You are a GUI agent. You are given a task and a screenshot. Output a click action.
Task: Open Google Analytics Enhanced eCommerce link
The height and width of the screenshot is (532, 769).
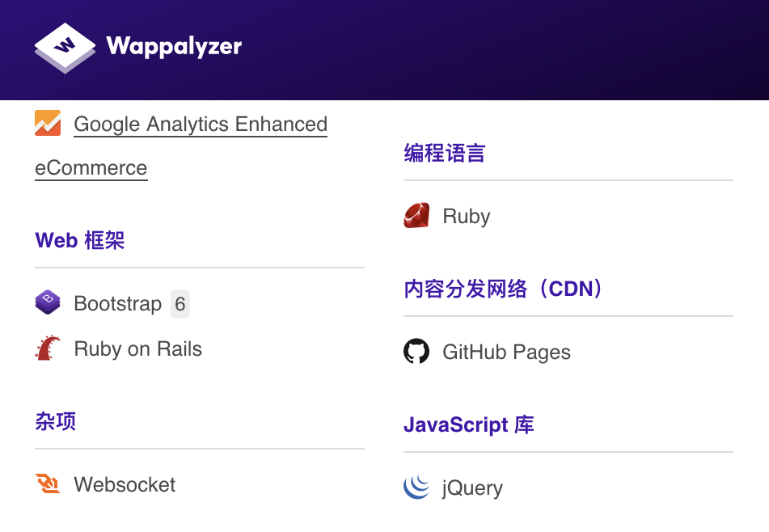tap(181, 146)
